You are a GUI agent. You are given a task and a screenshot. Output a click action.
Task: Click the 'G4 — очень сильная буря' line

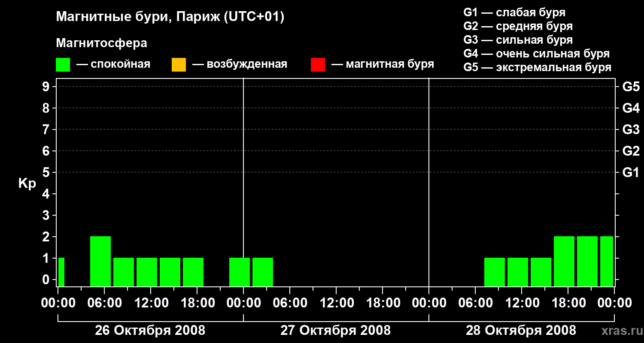tap(537, 54)
